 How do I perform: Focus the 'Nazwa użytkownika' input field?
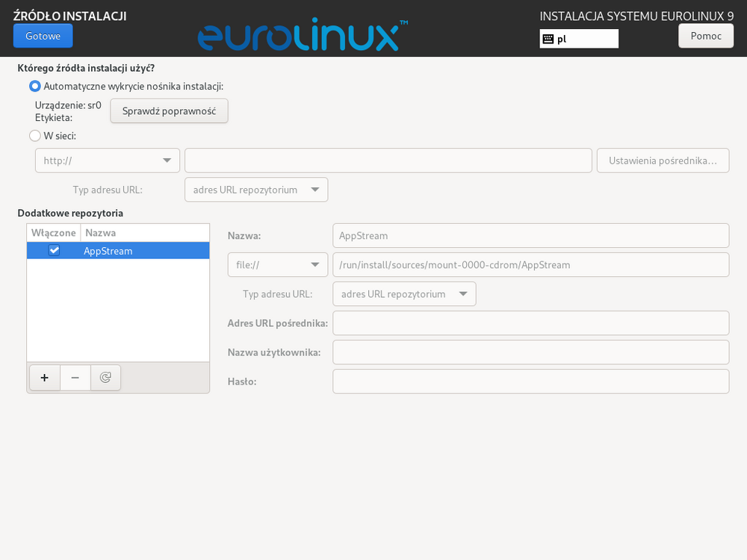(530, 352)
